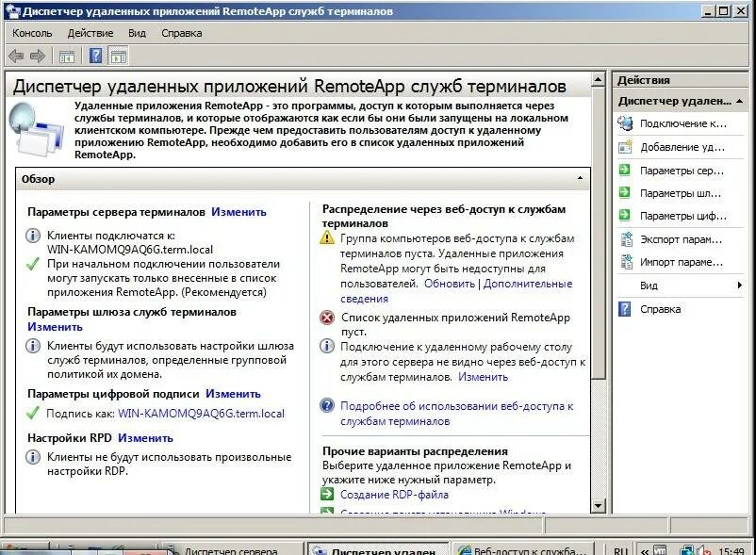Click the Подключение к... action icon

625,123
